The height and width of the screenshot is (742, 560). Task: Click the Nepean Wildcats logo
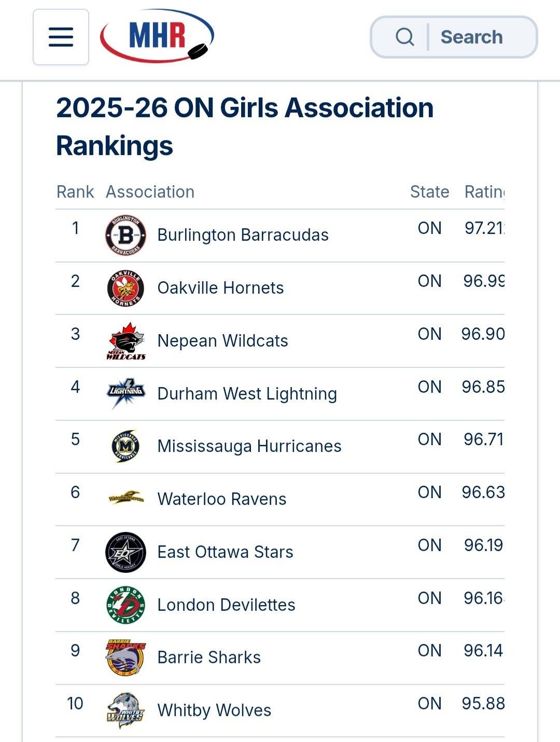tap(125, 341)
